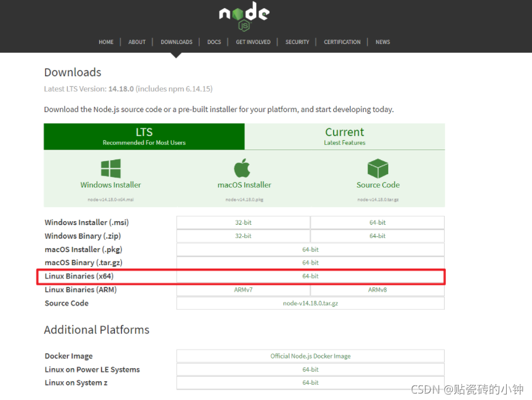Click the Linux on Power LE Systems label
This screenshot has height=400, width=532.
coord(92,370)
